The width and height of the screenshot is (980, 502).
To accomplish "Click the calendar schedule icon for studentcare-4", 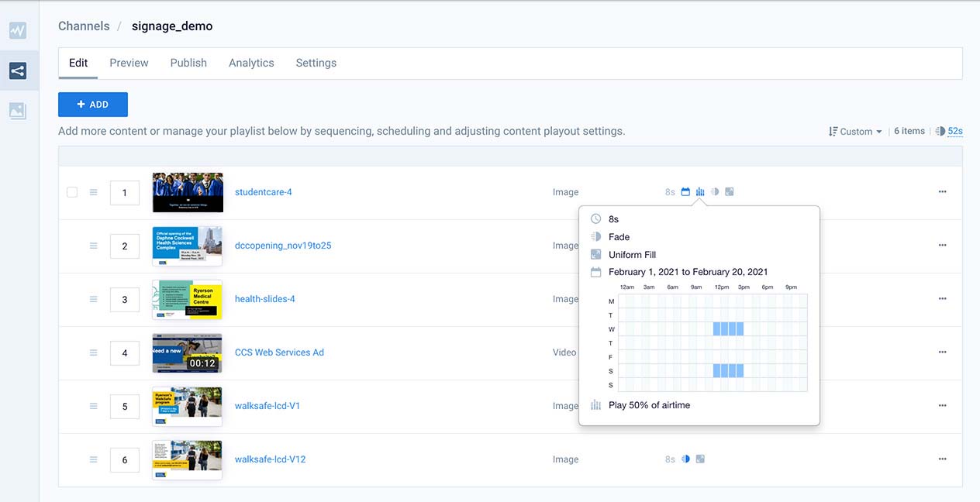I will click(x=685, y=192).
